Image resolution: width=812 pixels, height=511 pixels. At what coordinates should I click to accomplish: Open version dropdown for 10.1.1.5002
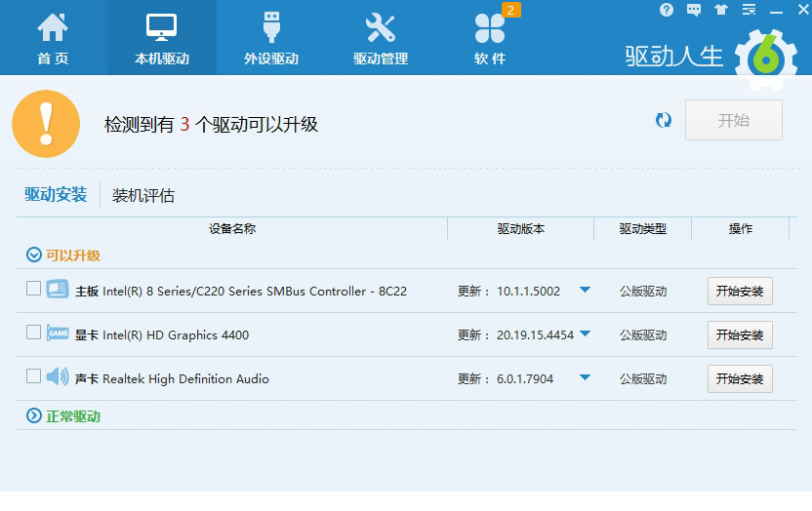pyautogui.click(x=585, y=290)
